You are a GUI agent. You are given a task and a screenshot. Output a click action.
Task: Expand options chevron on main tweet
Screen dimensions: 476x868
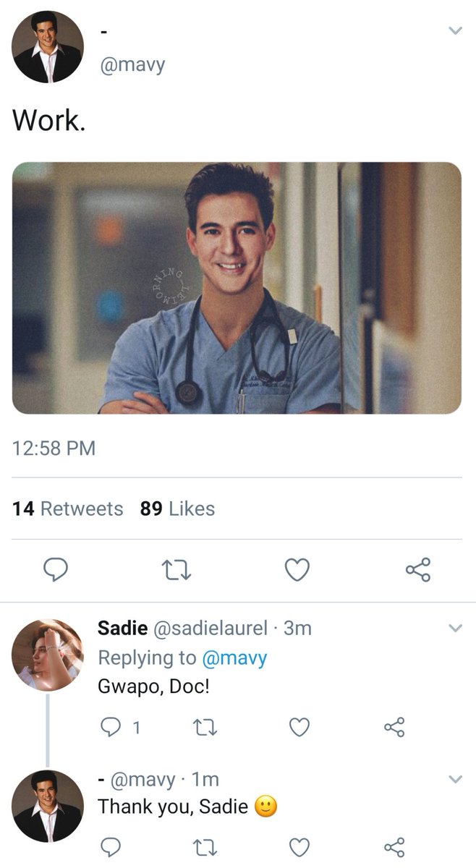pos(454,30)
